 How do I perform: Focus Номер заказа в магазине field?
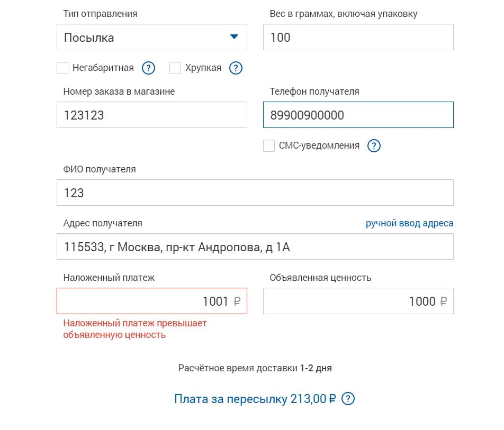tap(152, 115)
